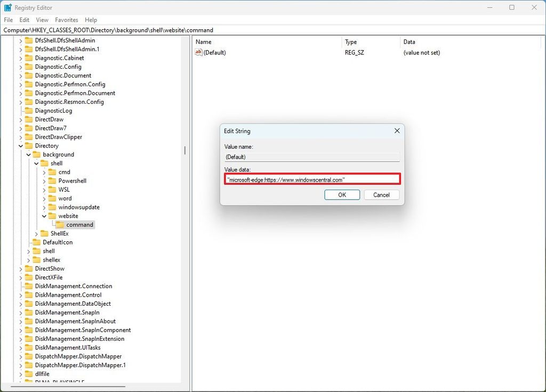Select the Value data text field

click(x=312, y=179)
